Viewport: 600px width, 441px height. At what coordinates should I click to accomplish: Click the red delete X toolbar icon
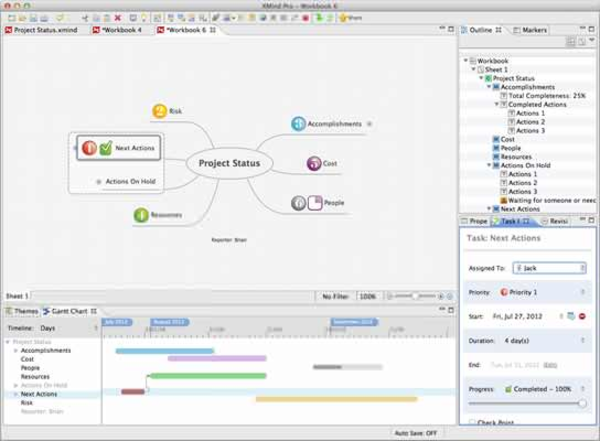tap(119, 17)
